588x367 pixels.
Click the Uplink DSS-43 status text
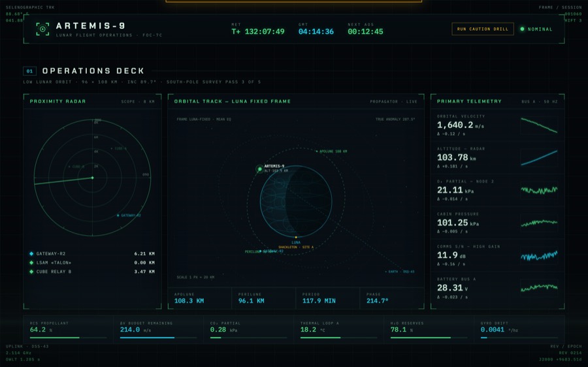tap(27, 346)
